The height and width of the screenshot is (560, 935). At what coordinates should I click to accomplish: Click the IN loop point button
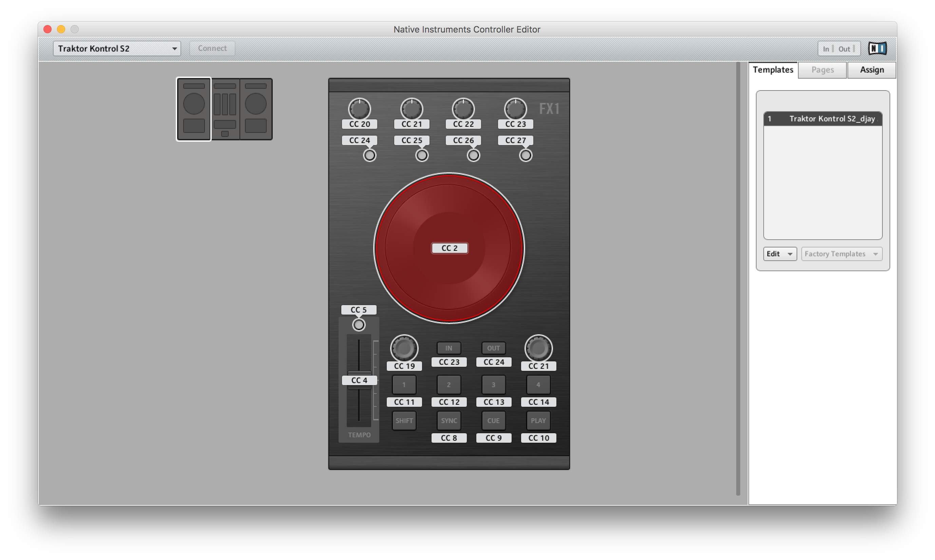click(449, 347)
